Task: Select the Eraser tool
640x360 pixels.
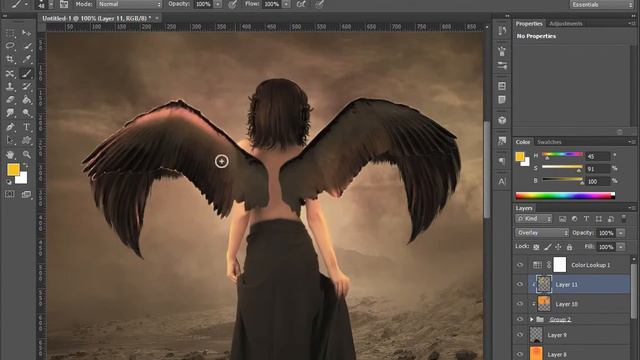Action: tap(10, 100)
